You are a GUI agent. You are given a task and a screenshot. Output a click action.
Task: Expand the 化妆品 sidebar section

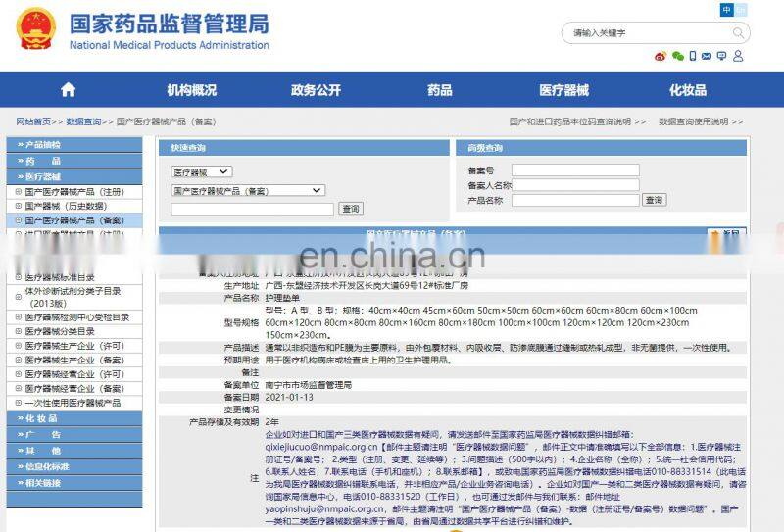pos(43,418)
